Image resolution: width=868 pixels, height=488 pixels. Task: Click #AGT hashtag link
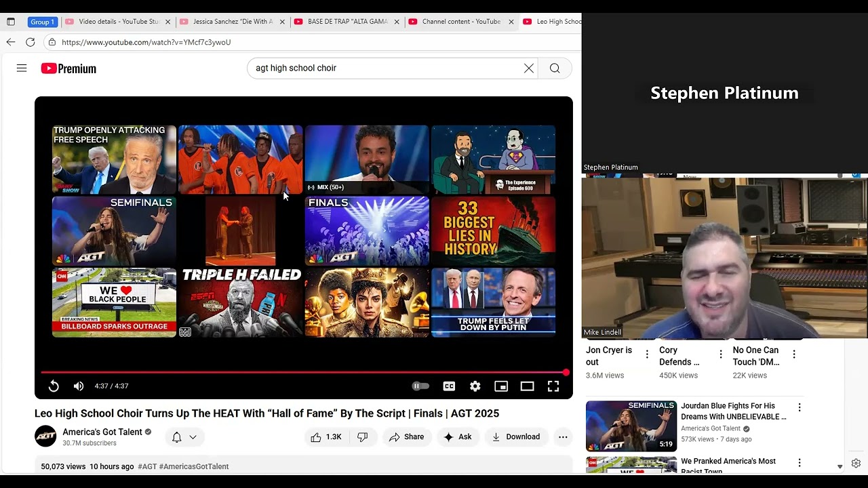point(147,466)
